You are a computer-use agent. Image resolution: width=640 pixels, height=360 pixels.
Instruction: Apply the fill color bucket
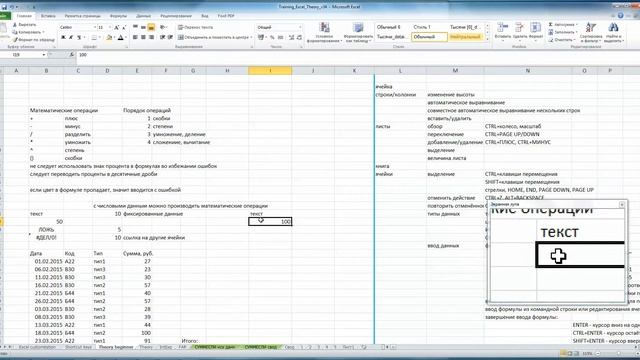pos(109,38)
